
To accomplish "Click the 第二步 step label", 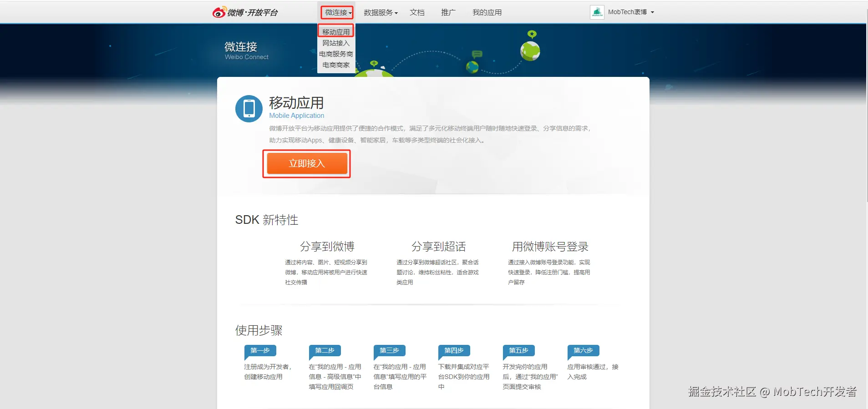I will tap(325, 350).
